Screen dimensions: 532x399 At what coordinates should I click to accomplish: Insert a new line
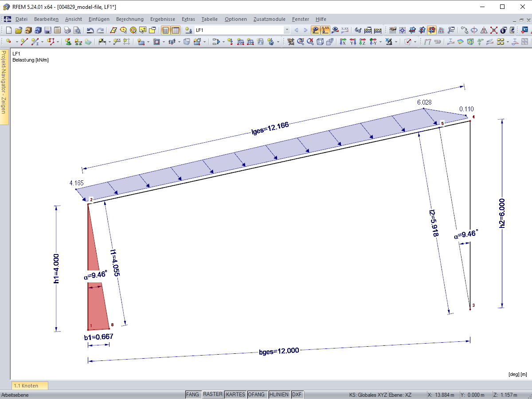tap(24, 42)
